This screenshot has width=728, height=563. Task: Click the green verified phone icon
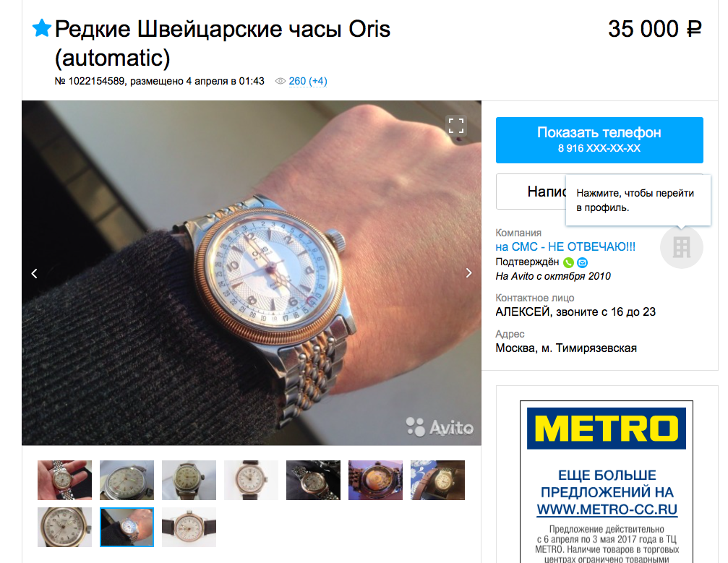568,262
